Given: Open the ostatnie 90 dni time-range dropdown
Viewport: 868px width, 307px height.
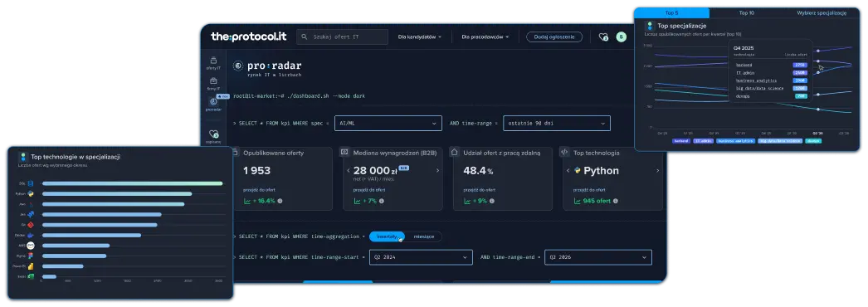Looking at the screenshot, I should click(x=557, y=124).
